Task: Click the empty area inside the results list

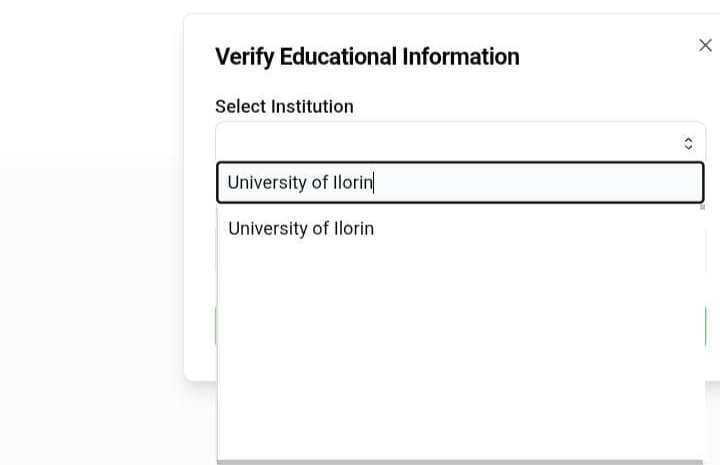Action: coord(460,349)
